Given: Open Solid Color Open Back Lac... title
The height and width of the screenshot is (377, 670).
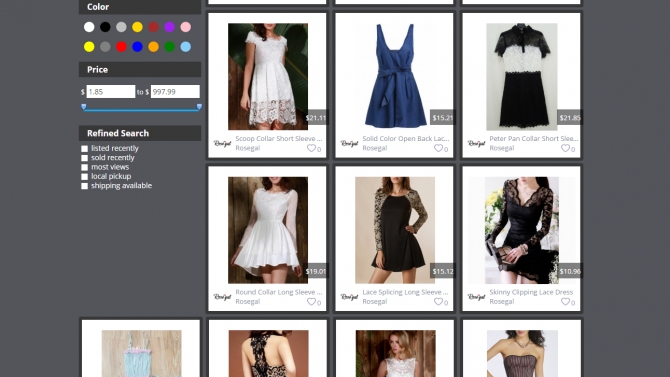Looking at the screenshot, I should [x=406, y=138].
